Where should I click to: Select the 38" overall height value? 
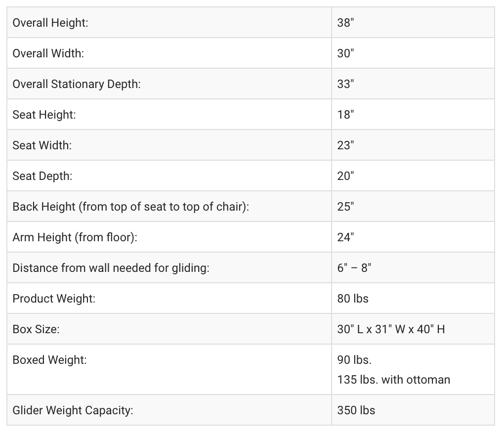(345, 23)
